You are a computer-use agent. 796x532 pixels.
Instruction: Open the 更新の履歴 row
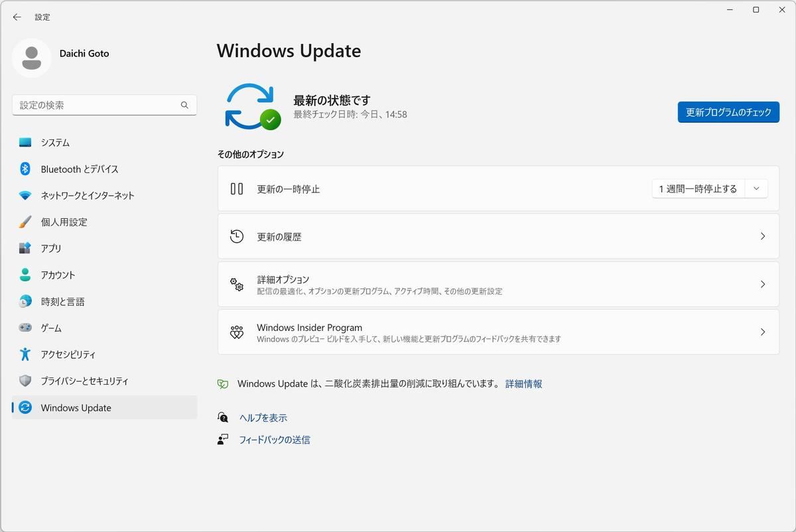coord(498,236)
